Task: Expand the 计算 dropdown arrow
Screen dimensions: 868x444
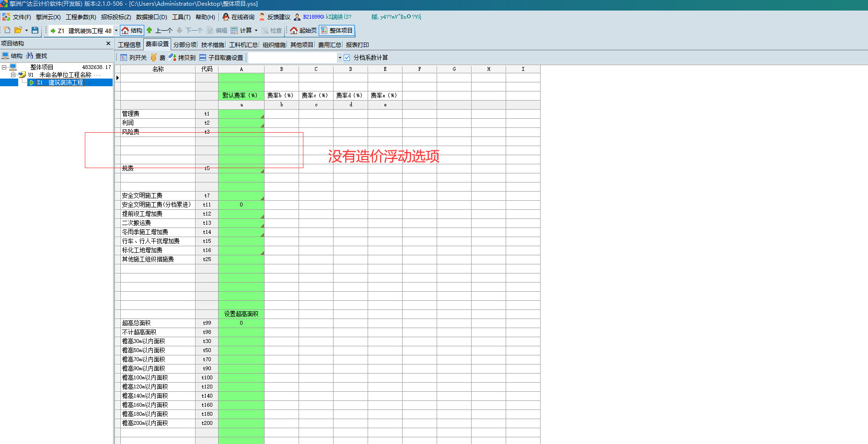Action: pyautogui.click(x=256, y=31)
